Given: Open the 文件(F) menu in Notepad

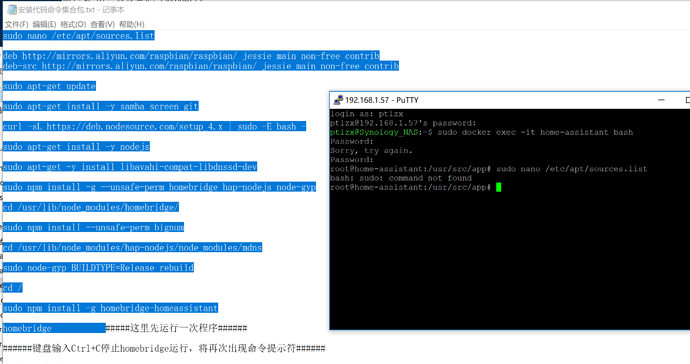Looking at the screenshot, I should click(16, 24).
